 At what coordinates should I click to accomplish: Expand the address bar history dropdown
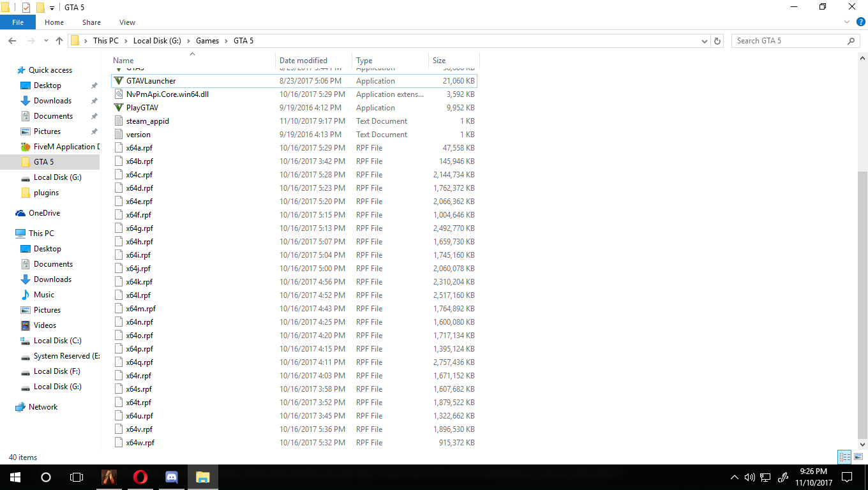point(705,41)
